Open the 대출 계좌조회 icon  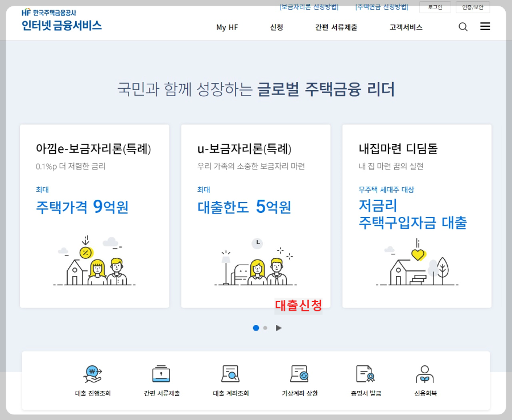pyautogui.click(x=229, y=378)
